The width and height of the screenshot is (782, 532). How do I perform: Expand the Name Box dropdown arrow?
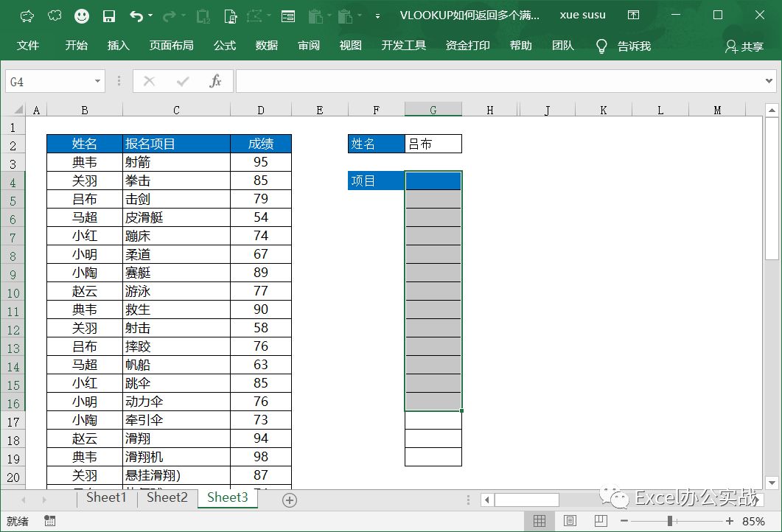coord(98,81)
